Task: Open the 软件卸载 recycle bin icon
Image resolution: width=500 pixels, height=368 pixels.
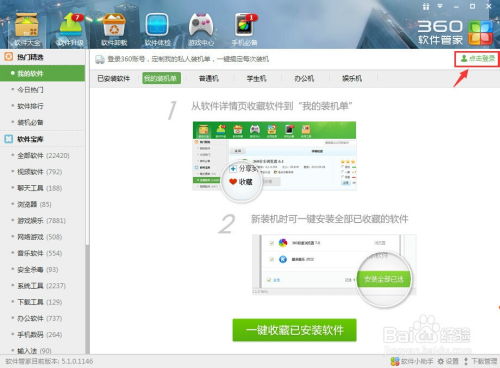Action: click(x=114, y=29)
